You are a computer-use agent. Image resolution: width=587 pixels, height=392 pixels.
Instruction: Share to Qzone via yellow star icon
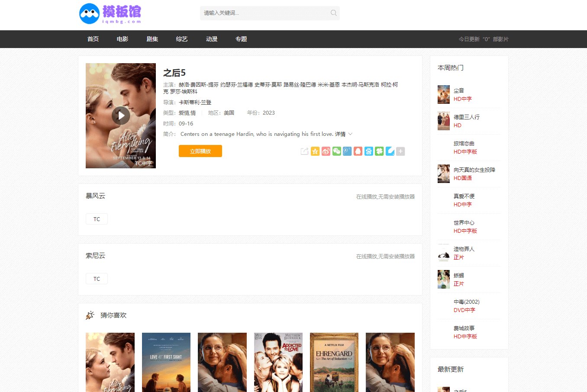tap(315, 151)
